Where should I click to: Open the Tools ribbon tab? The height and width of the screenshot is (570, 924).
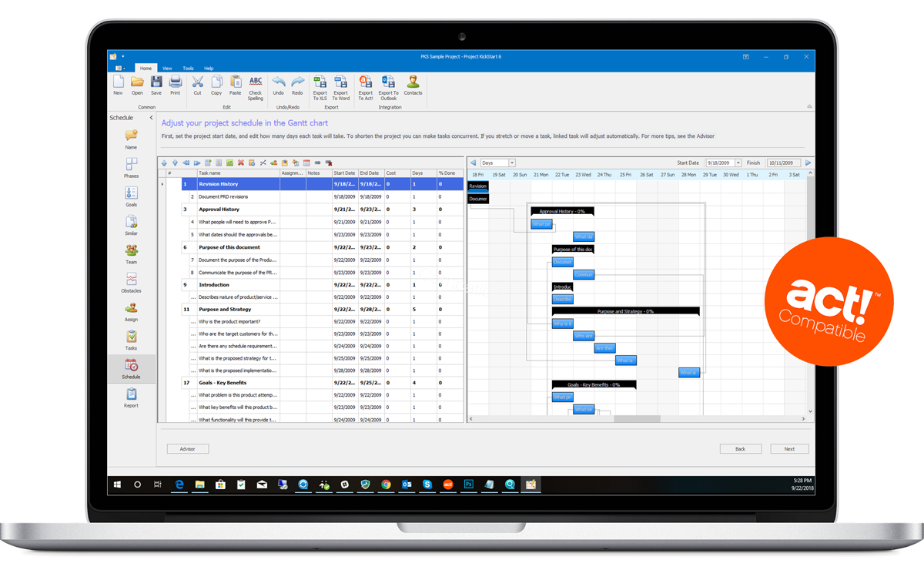(188, 69)
